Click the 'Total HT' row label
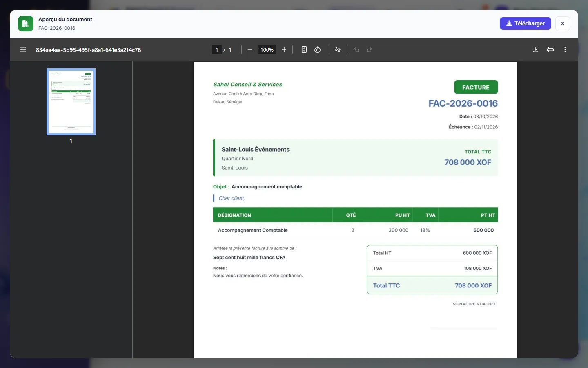 [382, 253]
